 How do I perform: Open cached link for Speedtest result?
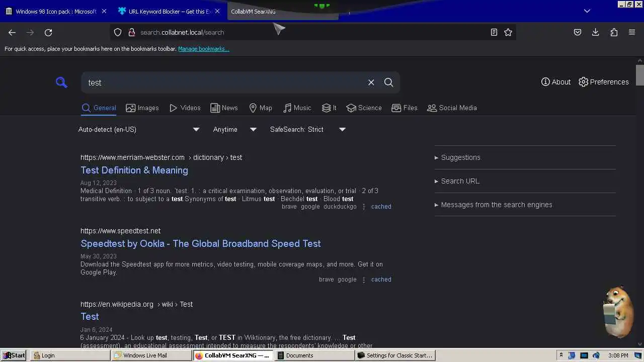pos(381,280)
